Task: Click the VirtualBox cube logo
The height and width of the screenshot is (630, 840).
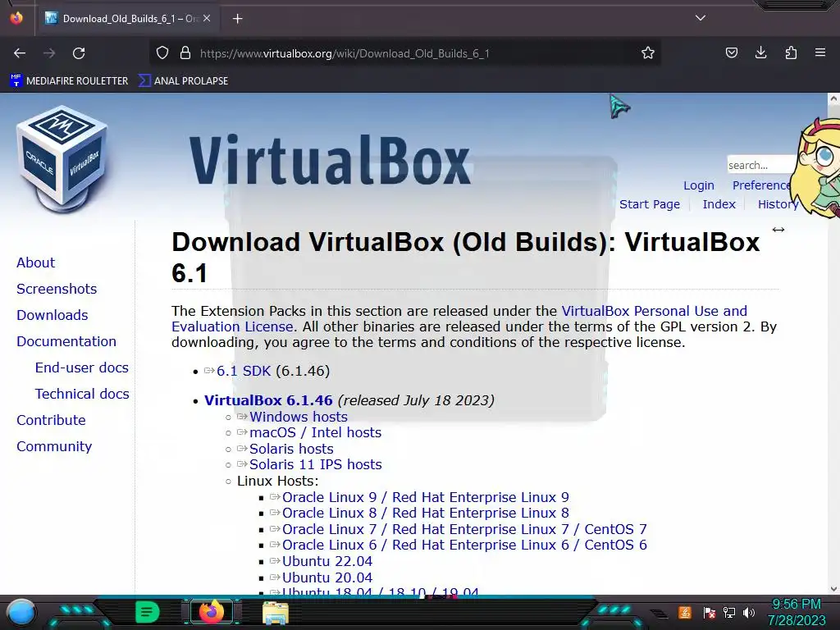Action: coord(62,159)
